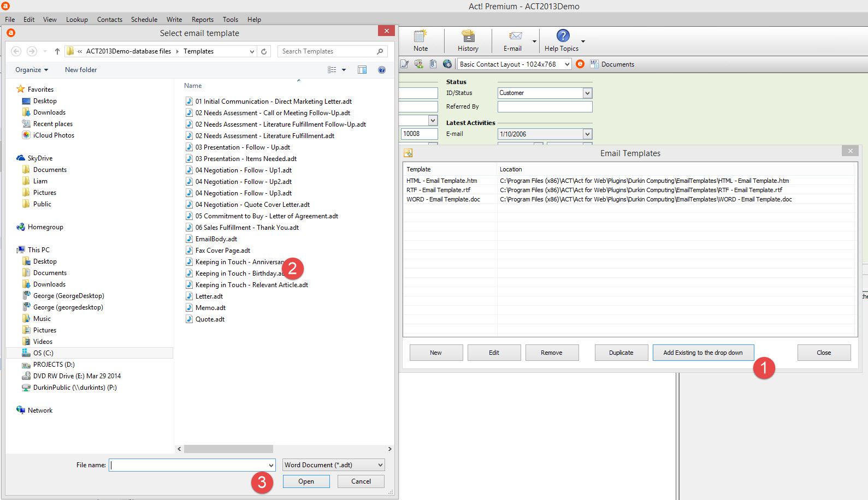Screen dimensions: 868x500
Task: Expand the view options dropdown arrow
Action: tap(344, 70)
